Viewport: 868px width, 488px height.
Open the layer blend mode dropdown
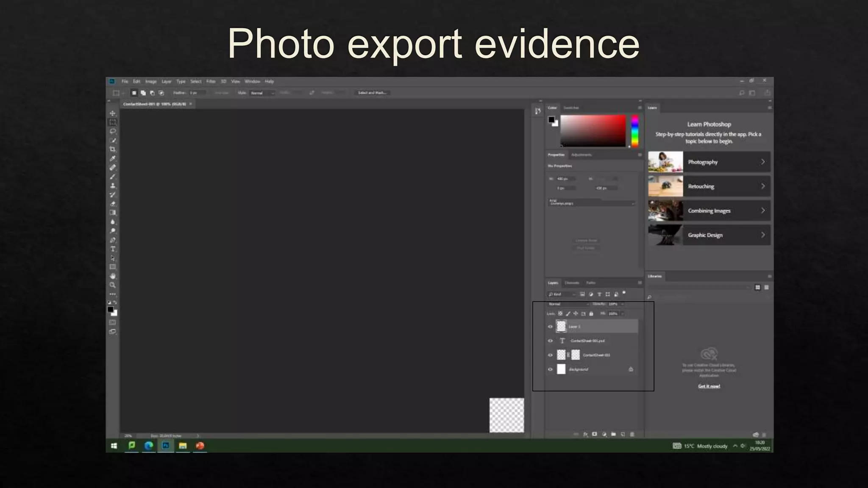click(x=568, y=304)
